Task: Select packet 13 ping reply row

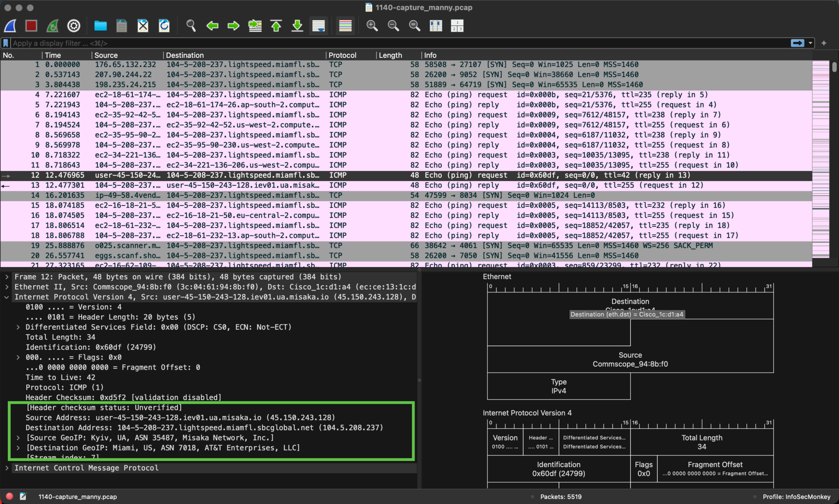Action: (406, 185)
